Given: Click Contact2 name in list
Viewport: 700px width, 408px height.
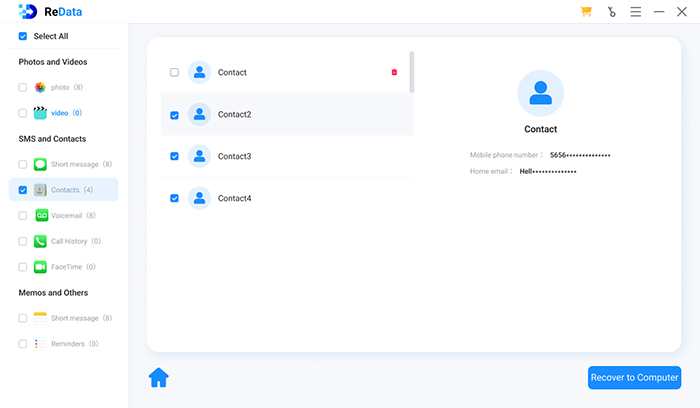Looking at the screenshot, I should 234,114.
